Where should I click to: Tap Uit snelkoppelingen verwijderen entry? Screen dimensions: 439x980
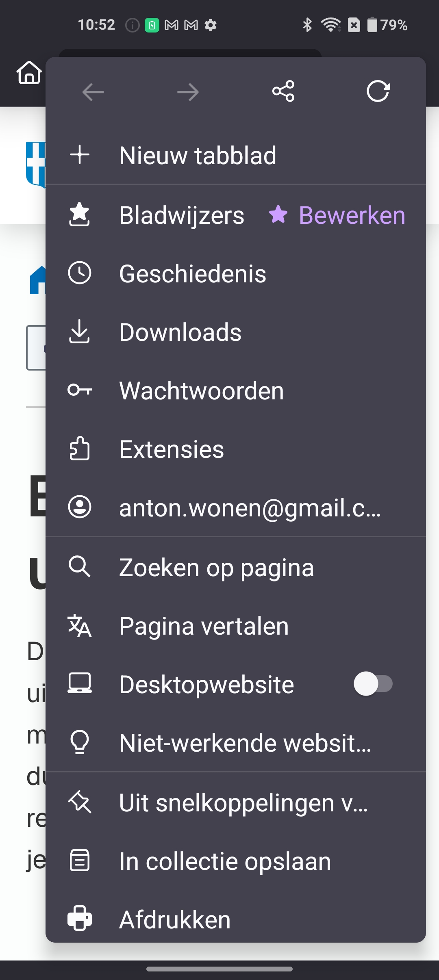coord(243,803)
